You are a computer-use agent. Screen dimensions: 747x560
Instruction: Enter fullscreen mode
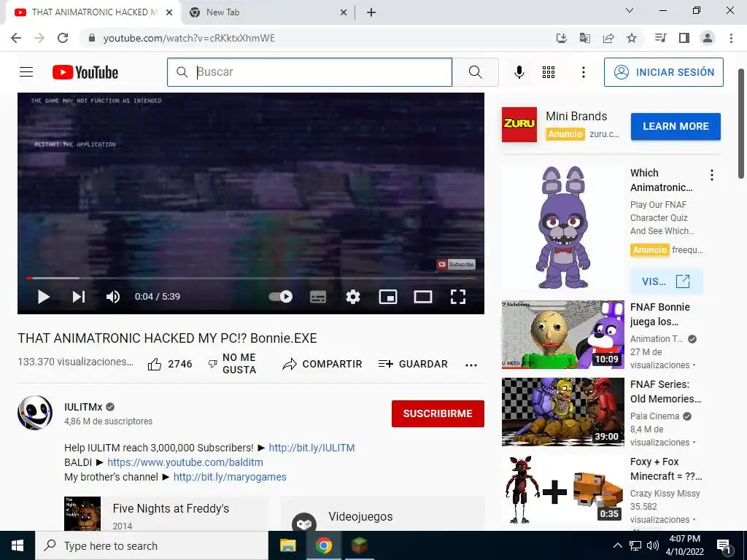coord(458,297)
